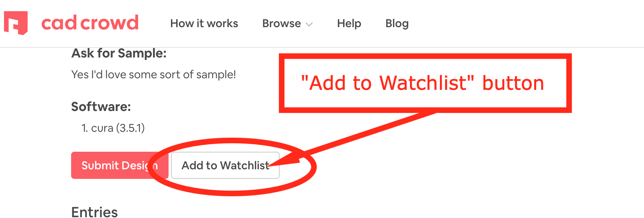Screen dimensions: 644x218
Task: Click the red Cad Crowd logo icon
Action: click(16, 23)
